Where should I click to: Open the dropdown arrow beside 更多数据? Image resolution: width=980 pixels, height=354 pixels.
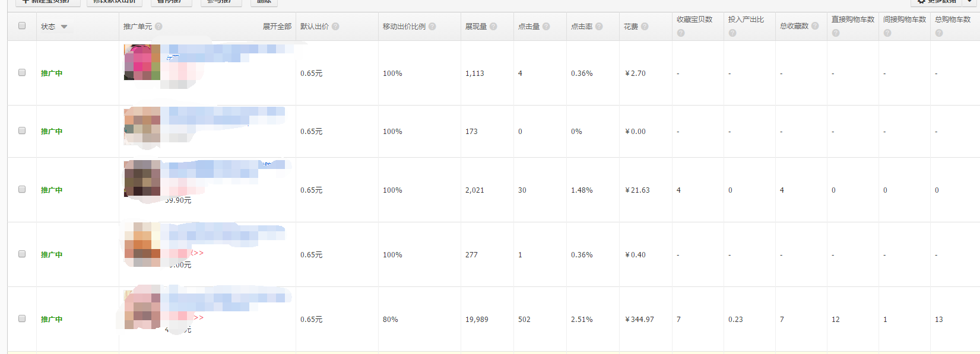pos(969,2)
